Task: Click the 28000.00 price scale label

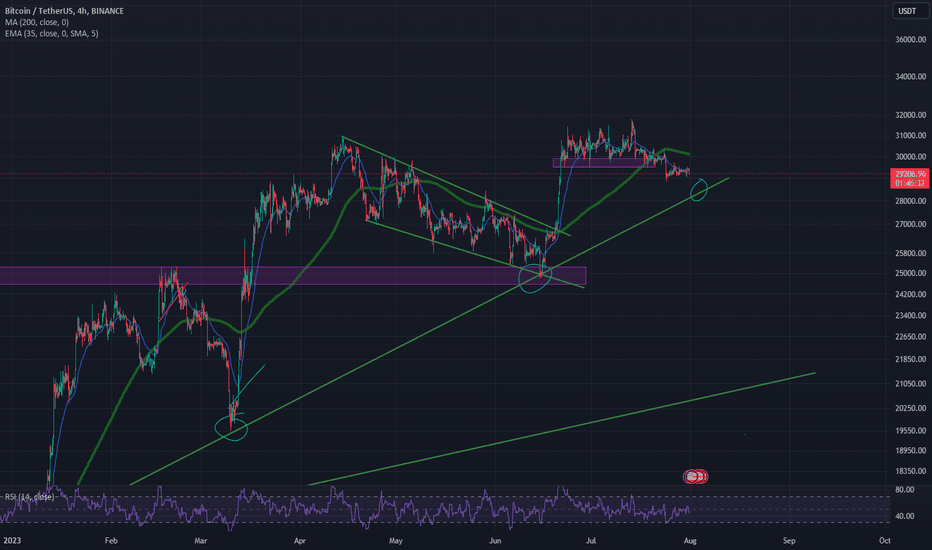Action: tap(911, 201)
